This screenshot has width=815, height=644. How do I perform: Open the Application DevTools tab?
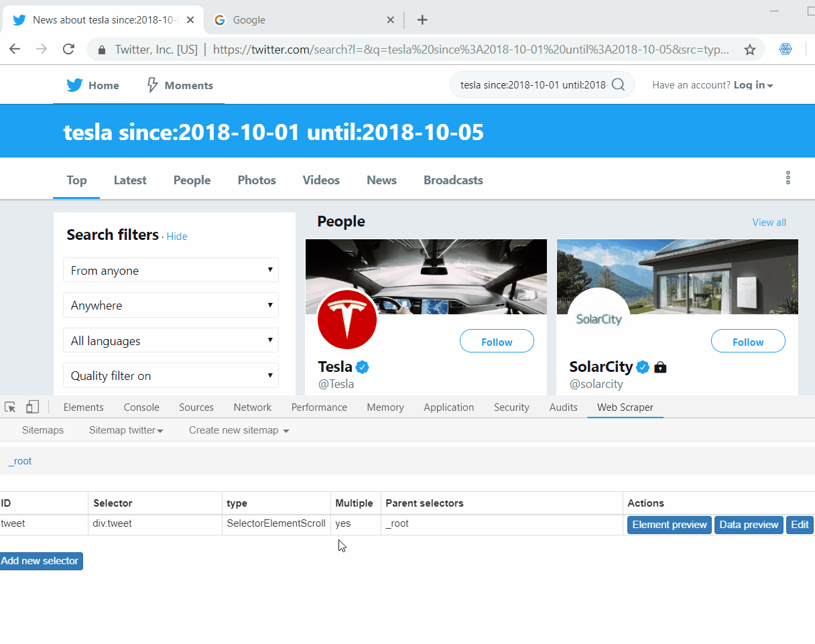pyautogui.click(x=449, y=407)
